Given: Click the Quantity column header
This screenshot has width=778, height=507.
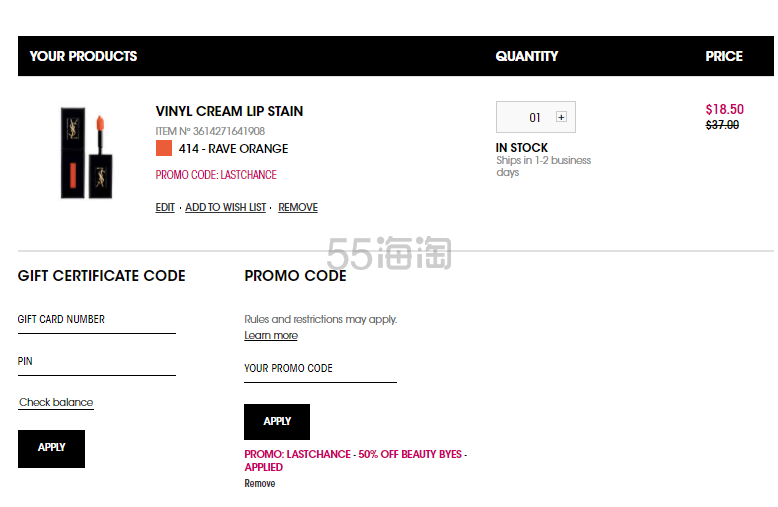Looking at the screenshot, I should click(x=526, y=56).
